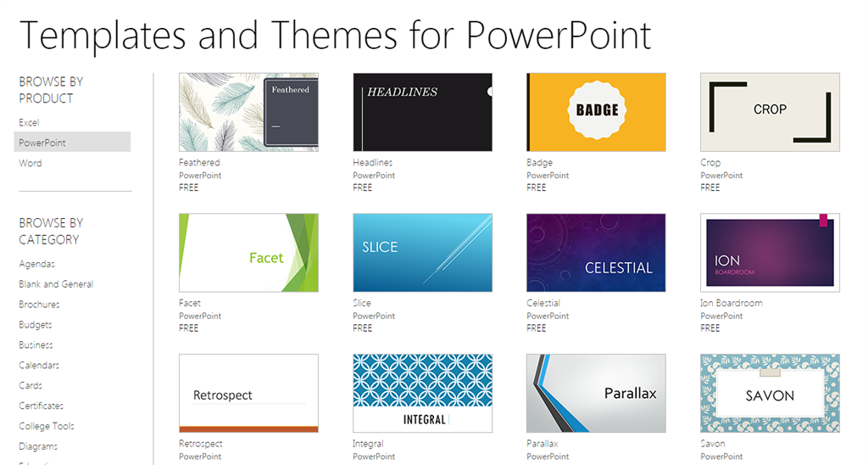Pick the Retrospect template thumbnail
The height and width of the screenshot is (465, 868).
tap(248, 394)
